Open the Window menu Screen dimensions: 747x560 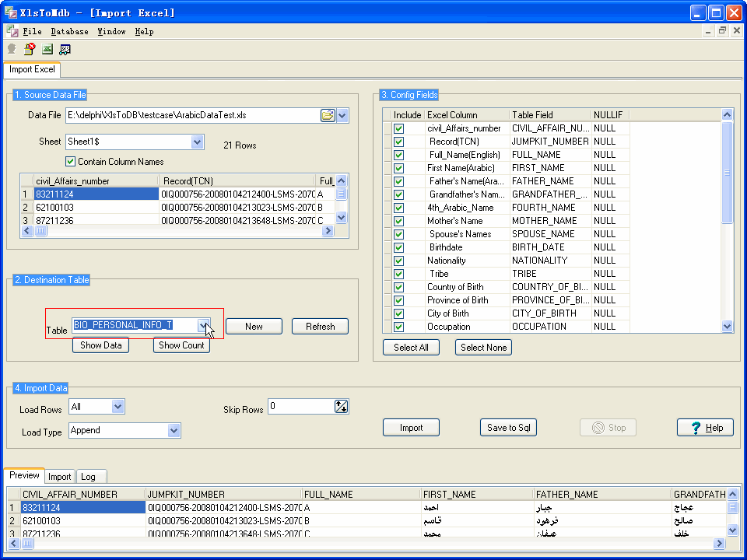[x=111, y=31]
